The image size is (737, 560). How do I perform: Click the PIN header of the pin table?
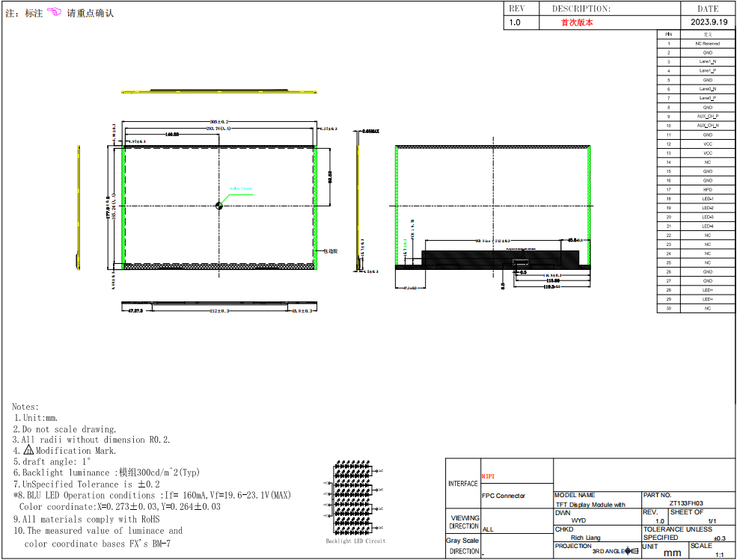coord(669,34)
